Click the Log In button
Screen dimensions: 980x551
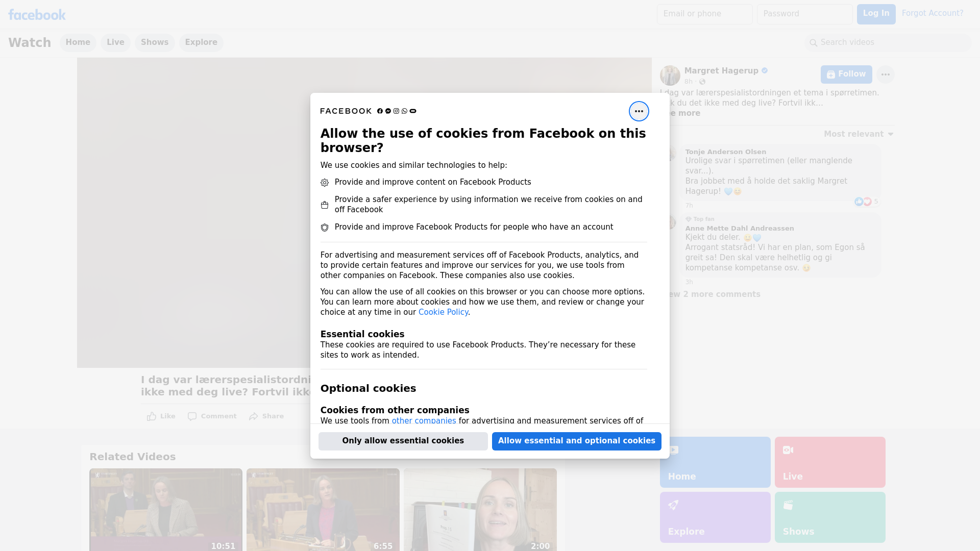click(x=876, y=14)
